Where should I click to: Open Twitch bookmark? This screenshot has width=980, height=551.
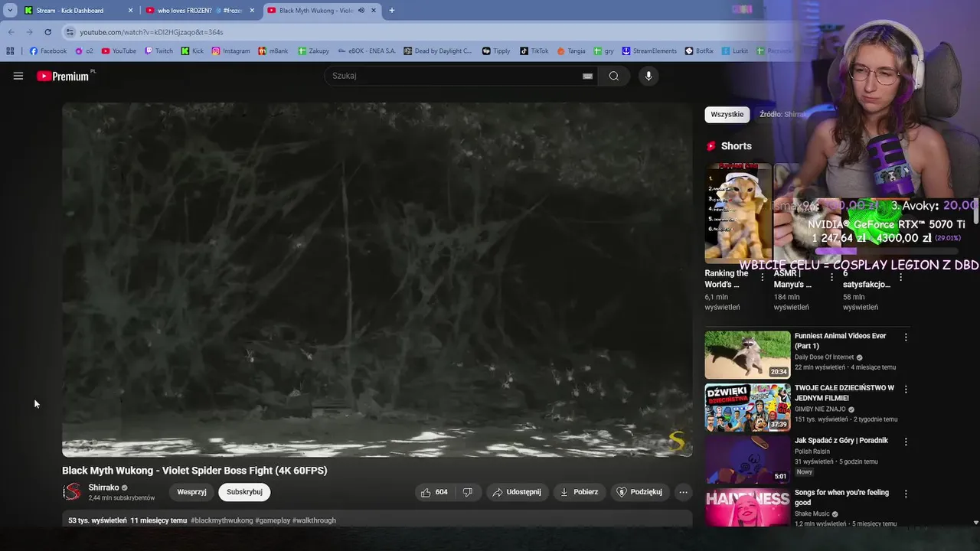(x=158, y=51)
